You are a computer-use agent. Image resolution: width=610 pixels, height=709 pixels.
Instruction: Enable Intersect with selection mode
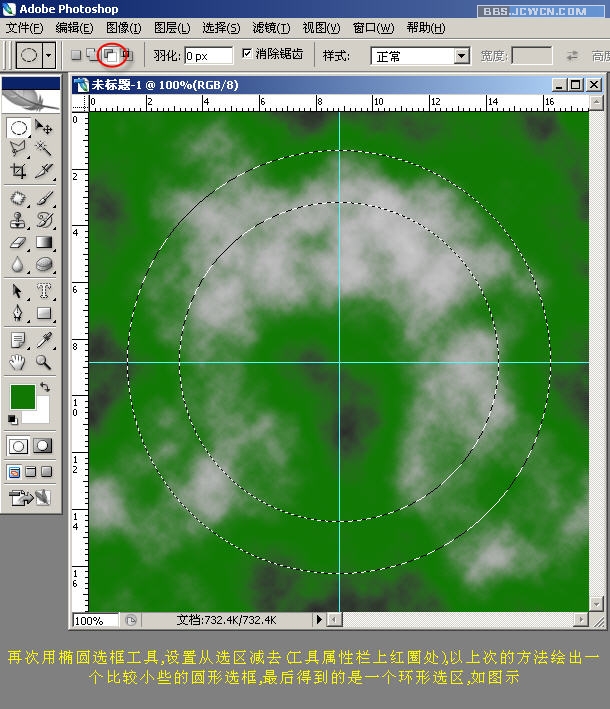(128, 55)
